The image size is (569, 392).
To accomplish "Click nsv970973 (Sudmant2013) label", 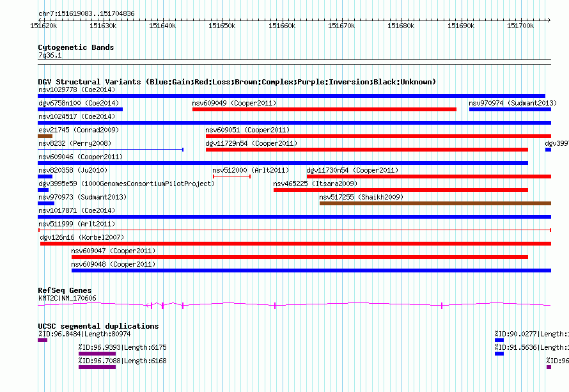I will click(82, 197).
